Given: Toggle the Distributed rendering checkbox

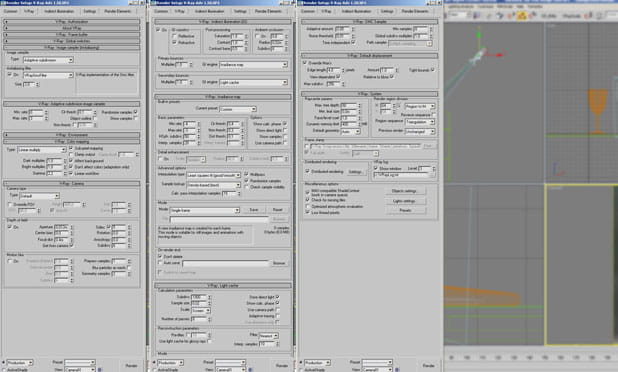Looking at the screenshot, I should [x=307, y=171].
